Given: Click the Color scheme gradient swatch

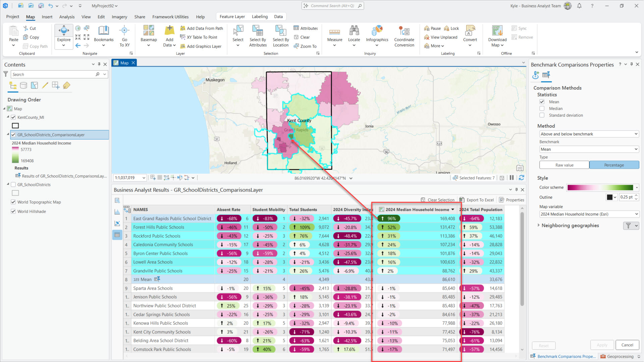Looking at the screenshot, I should [600, 188].
